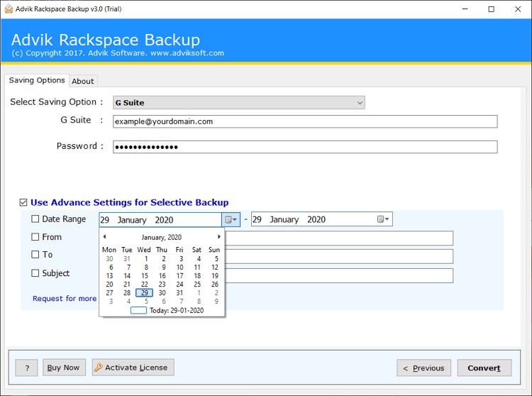This screenshot has height=396, width=532.
Task: Click the day 29 in start date field
Action: [x=105, y=220]
